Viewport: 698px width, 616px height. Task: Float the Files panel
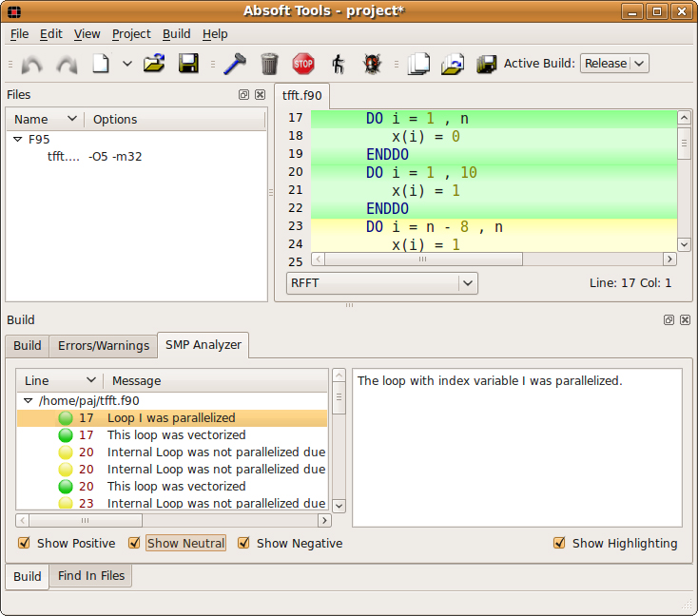click(x=243, y=94)
